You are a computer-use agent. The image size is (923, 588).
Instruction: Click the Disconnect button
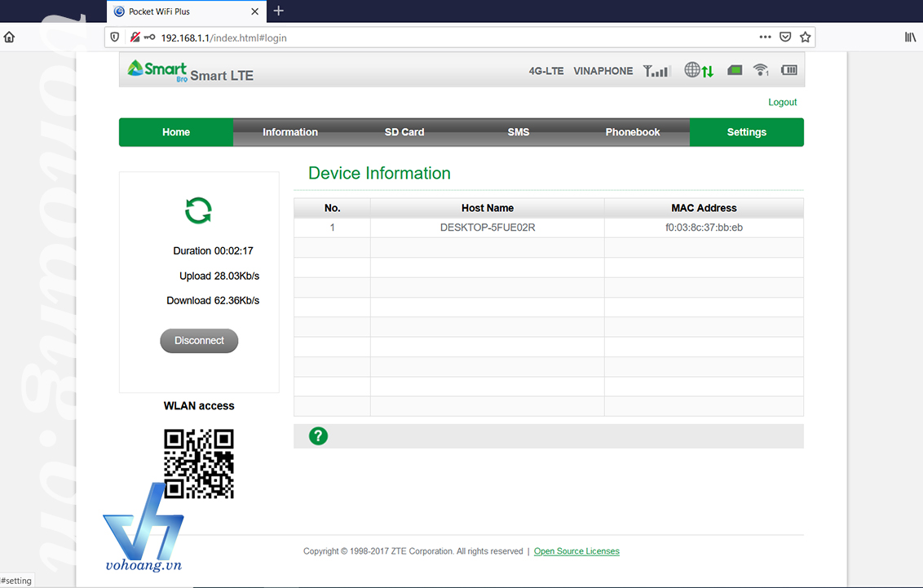[199, 341]
